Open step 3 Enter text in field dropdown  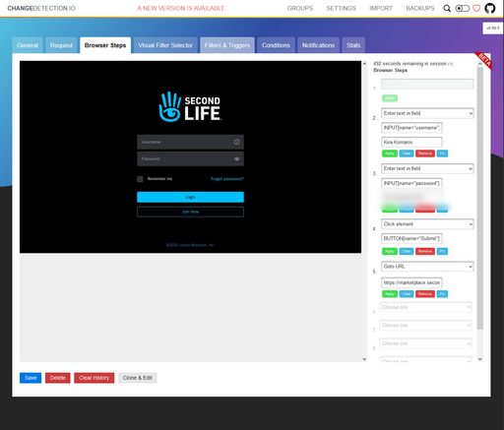[x=427, y=168]
